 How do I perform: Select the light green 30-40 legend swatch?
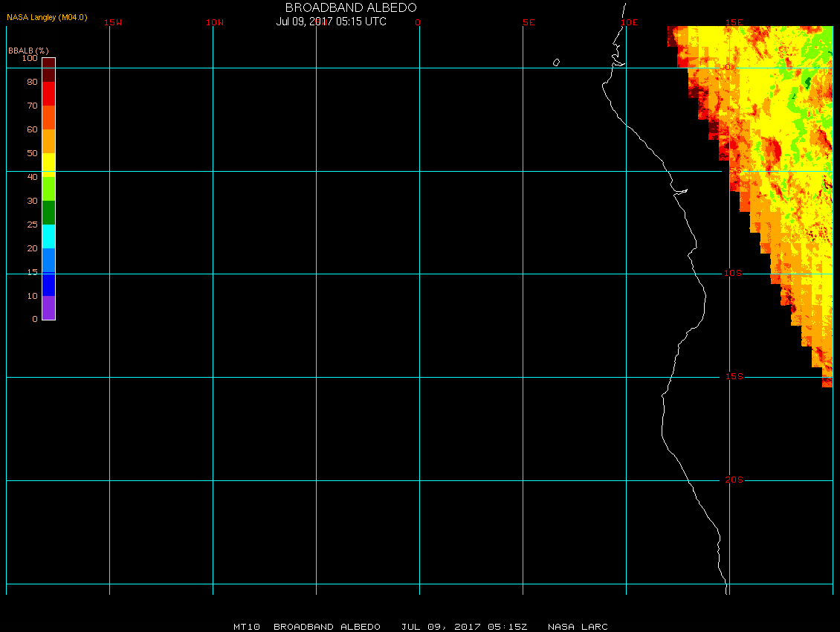click(x=49, y=189)
